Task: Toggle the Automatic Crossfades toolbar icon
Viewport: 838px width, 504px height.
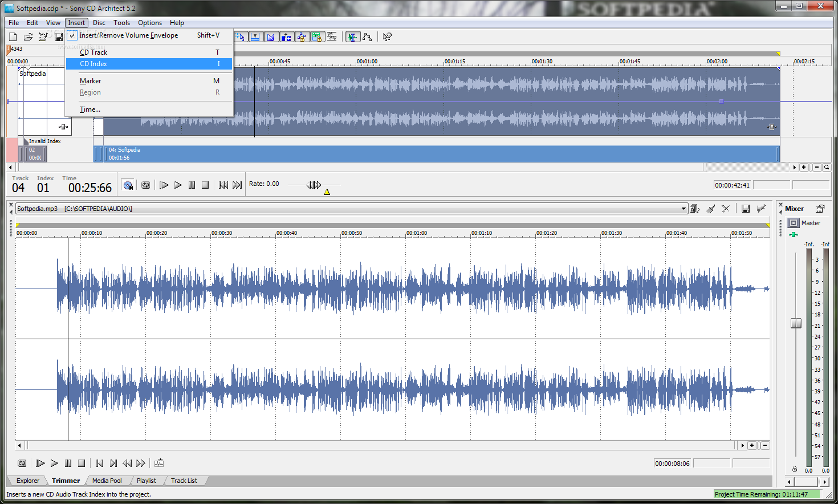Action: click(271, 37)
